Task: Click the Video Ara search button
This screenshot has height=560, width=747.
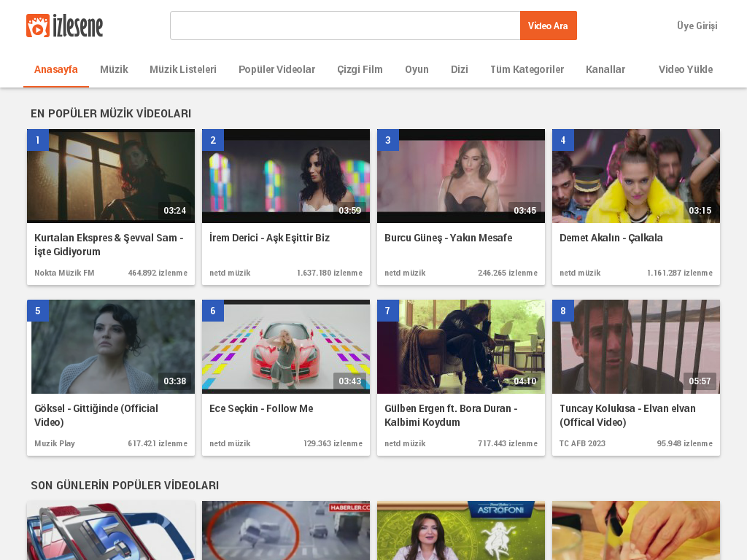Action: click(x=548, y=25)
